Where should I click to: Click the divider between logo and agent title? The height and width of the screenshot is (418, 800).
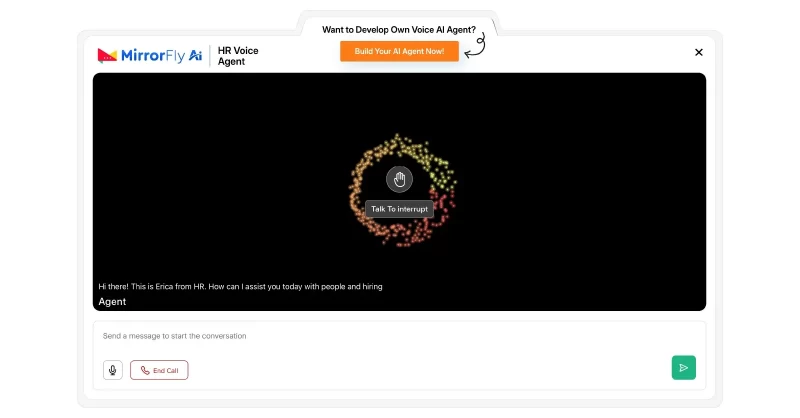[210, 55]
